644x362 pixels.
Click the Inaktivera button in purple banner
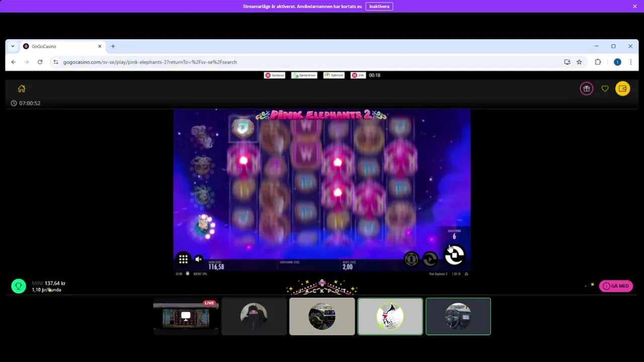(x=379, y=7)
